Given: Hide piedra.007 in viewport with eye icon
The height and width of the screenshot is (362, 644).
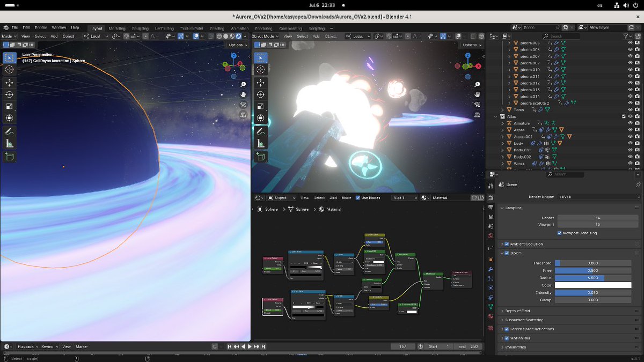Looking at the screenshot, I should 630,56.
